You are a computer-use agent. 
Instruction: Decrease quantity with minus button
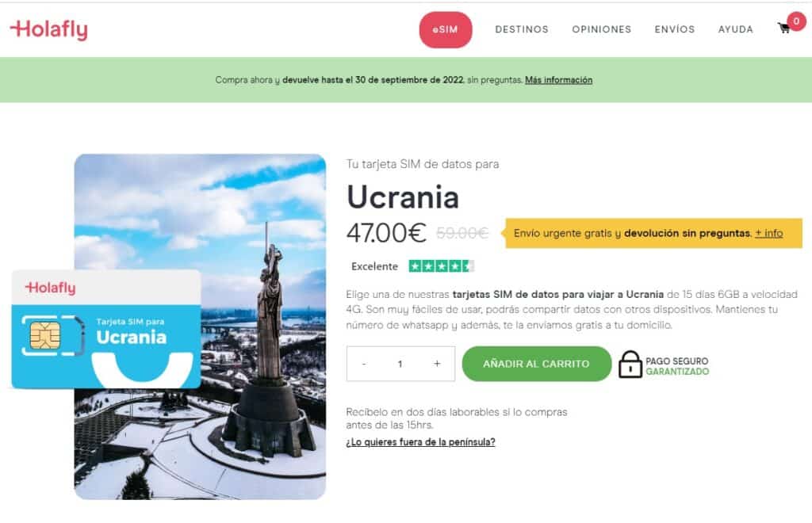point(364,365)
